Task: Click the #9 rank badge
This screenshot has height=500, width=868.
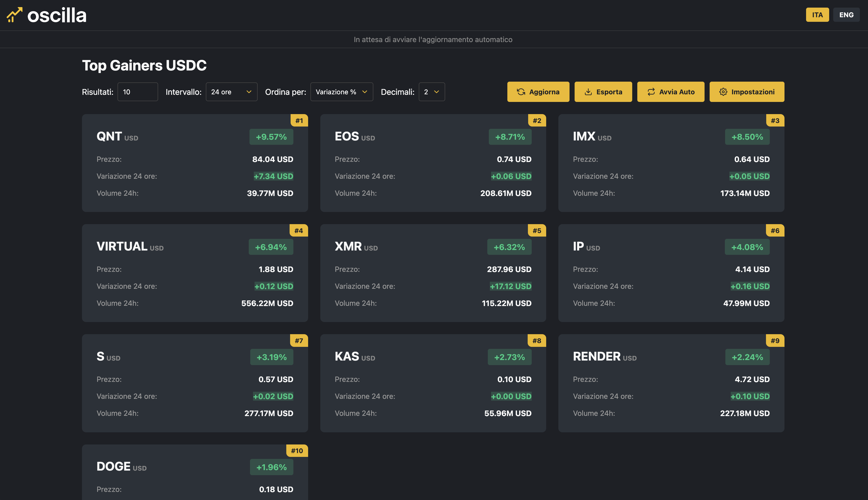Action: [x=775, y=340]
